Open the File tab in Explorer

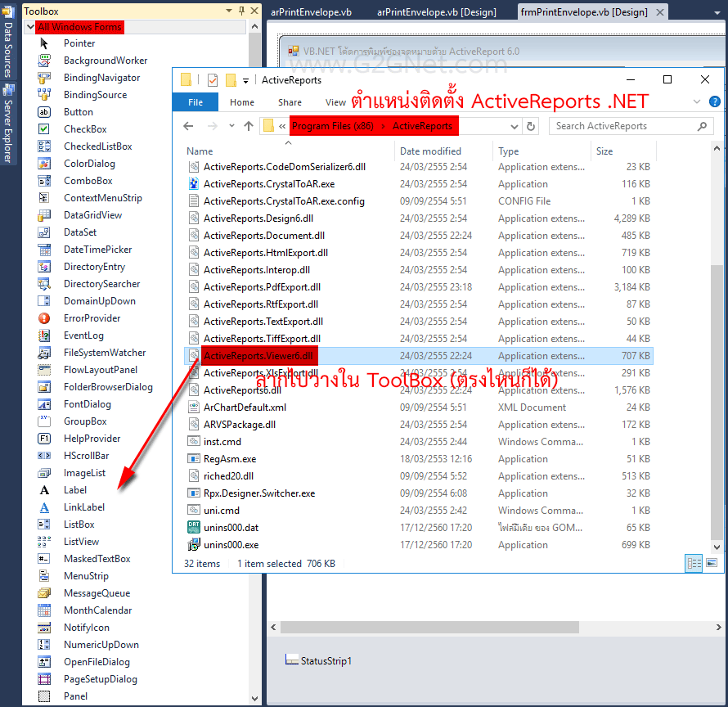click(195, 102)
